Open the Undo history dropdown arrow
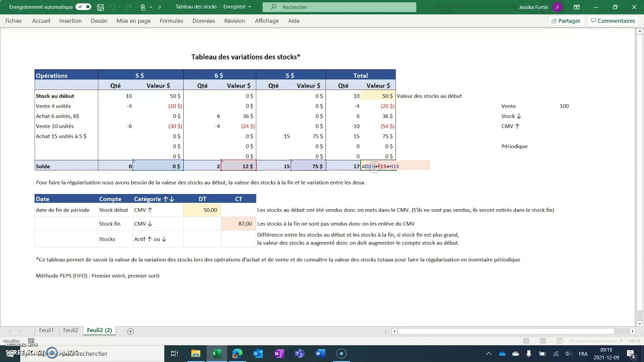644x362 pixels. pyautogui.click(x=120, y=8)
